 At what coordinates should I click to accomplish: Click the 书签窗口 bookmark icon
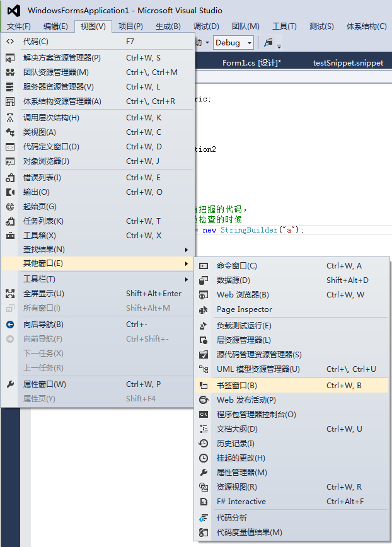tap(204, 386)
